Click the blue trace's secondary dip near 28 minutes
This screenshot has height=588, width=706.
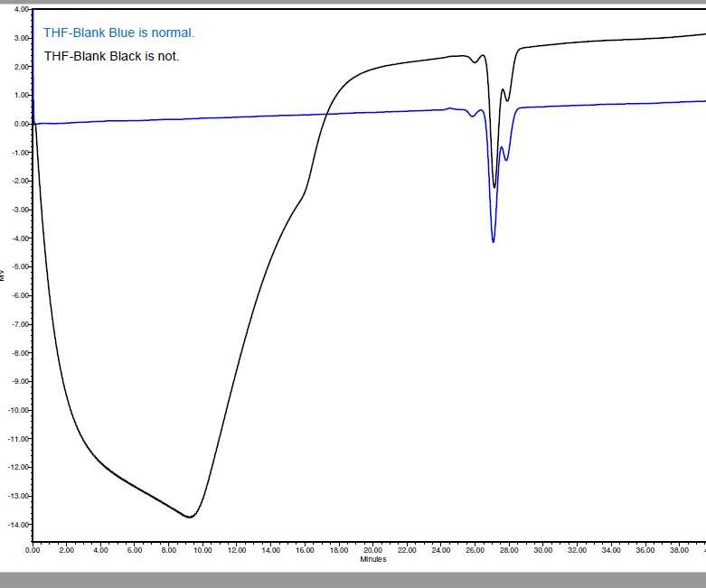coord(505,160)
